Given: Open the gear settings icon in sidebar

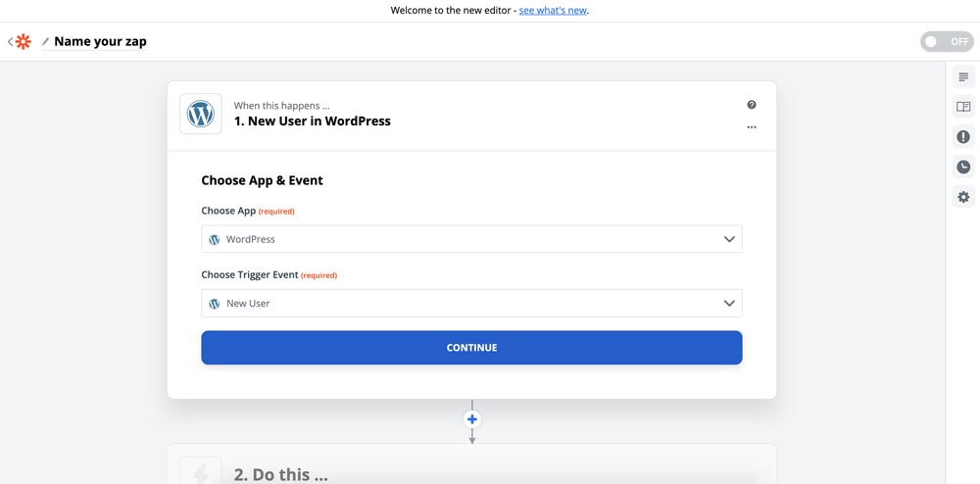Looking at the screenshot, I should [963, 197].
